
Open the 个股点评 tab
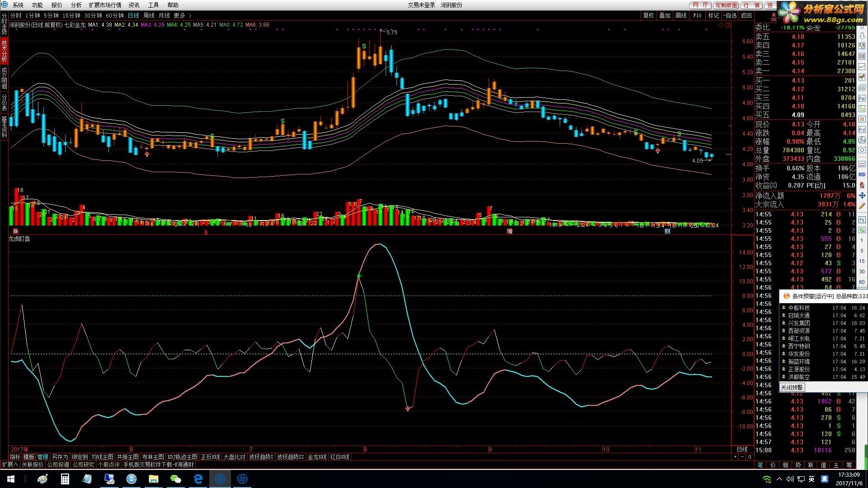(108, 465)
